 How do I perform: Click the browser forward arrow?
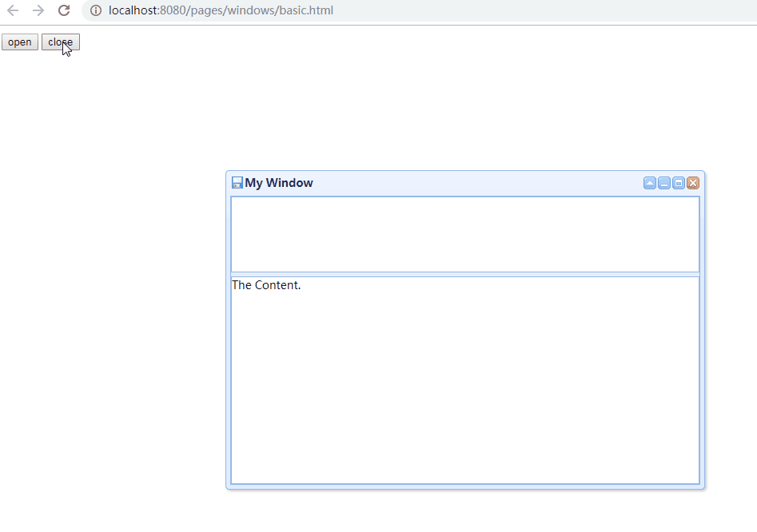point(38,11)
